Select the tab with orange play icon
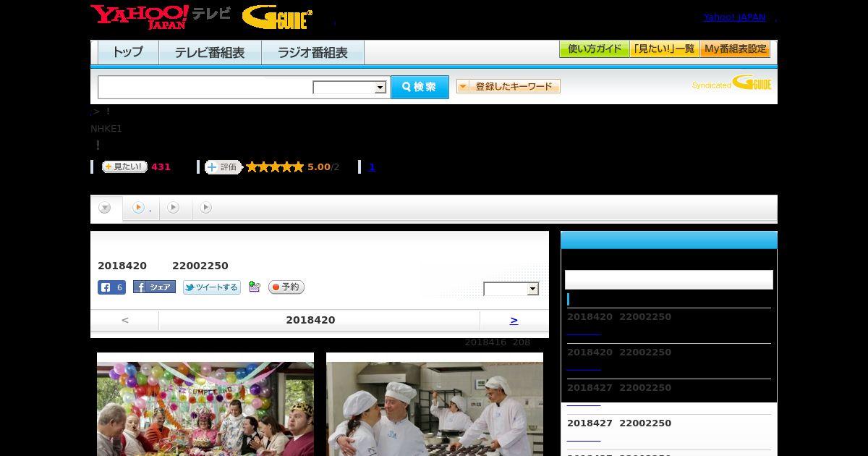868x456 pixels. [140, 208]
